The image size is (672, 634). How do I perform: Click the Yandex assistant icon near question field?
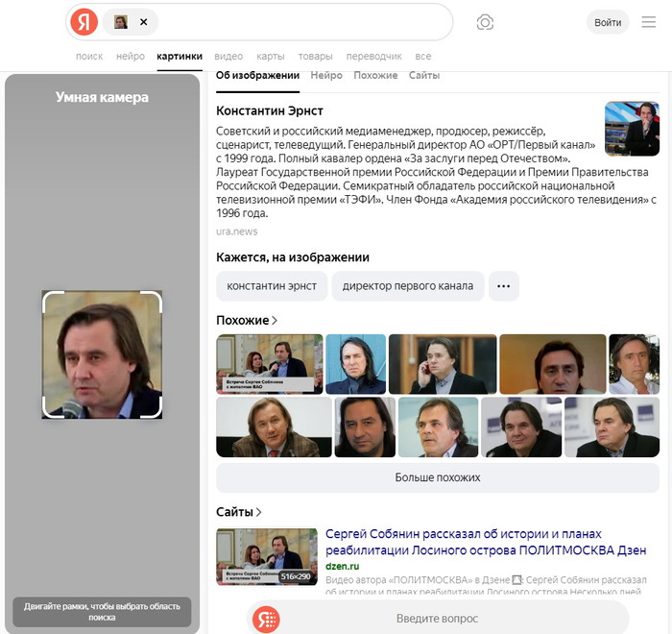pyautogui.click(x=266, y=619)
